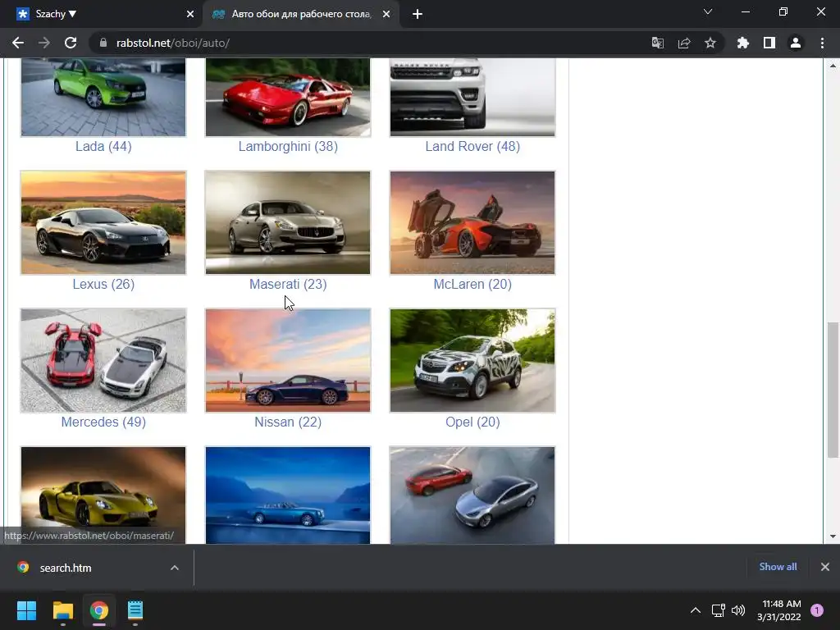This screenshot has width=840, height=630.
Task: Open the Google Translate page icon
Action: pyautogui.click(x=657, y=43)
